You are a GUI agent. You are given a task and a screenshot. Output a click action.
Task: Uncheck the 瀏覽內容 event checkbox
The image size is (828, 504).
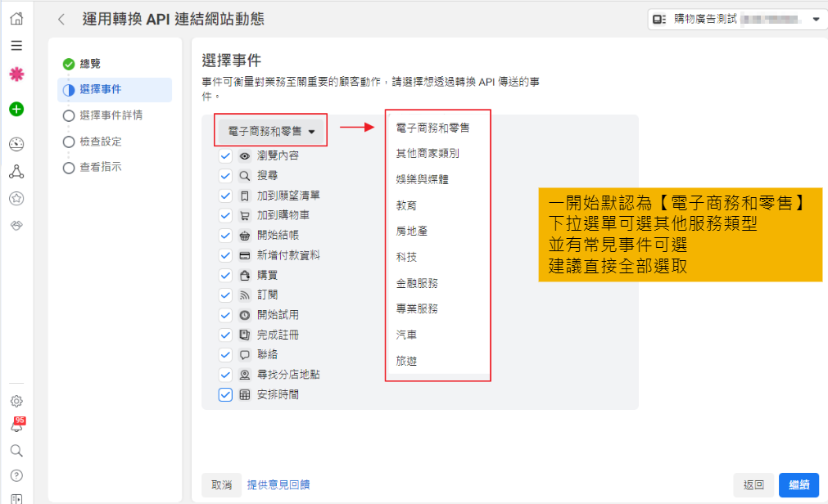pos(225,155)
